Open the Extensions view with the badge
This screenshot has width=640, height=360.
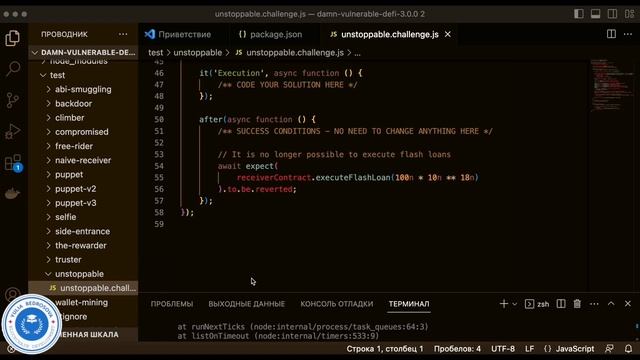click(13, 162)
